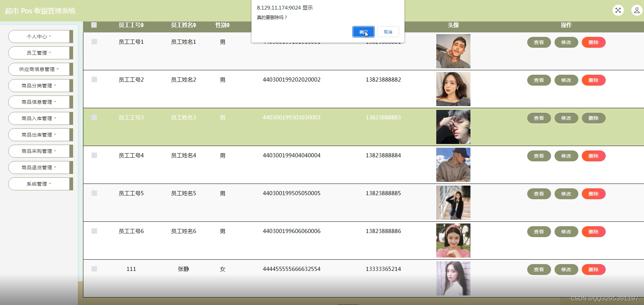Viewport: 644px width, 305px height.
Task: Click 查看 for 员工姓名3
Action: pyautogui.click(x=539, y=118)
